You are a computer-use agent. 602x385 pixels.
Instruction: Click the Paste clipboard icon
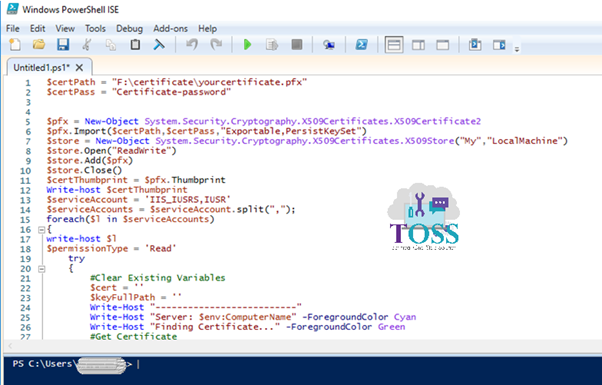pos(135,45)
